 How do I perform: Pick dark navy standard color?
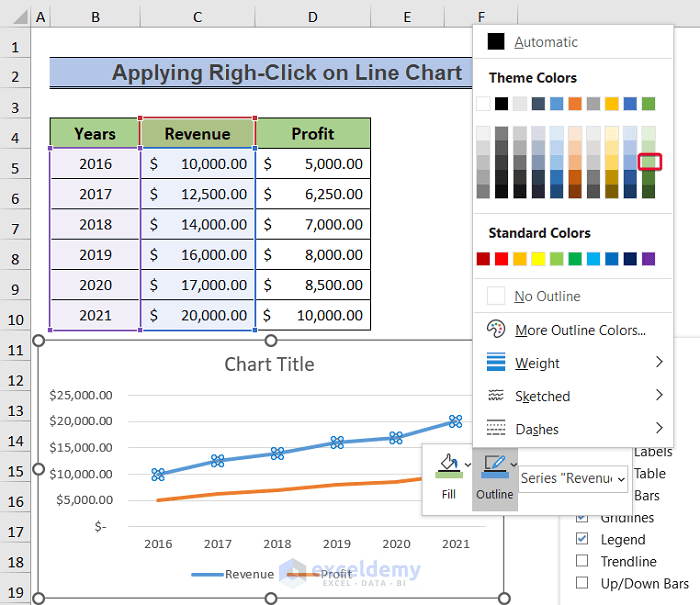point(630,259)
